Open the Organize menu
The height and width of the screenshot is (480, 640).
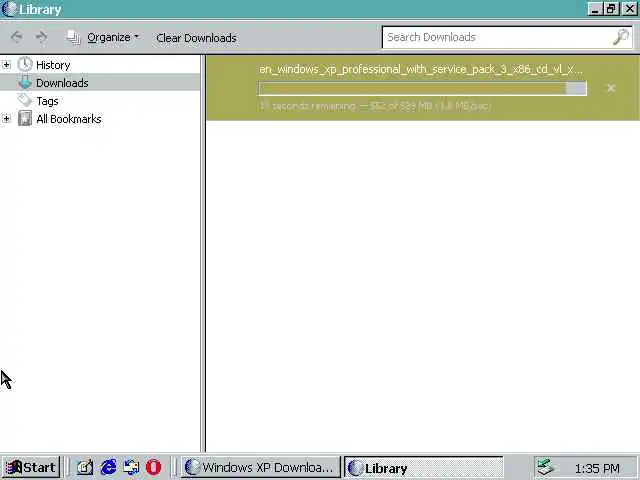pos(113,37)
